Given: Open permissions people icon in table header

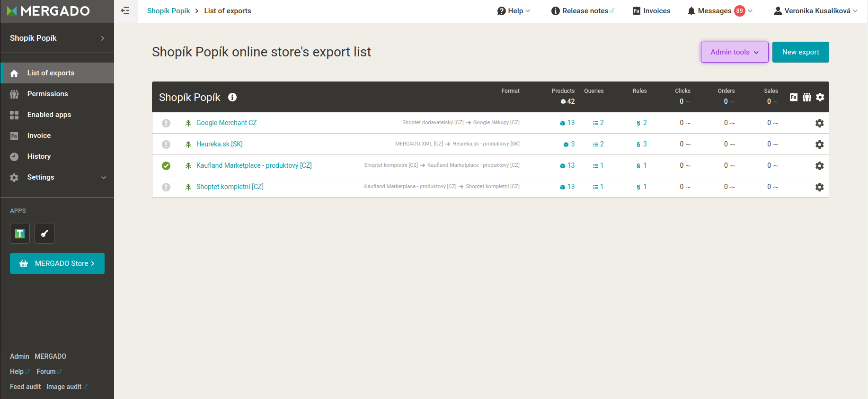Looking at the screenshot, I should 807,97.
